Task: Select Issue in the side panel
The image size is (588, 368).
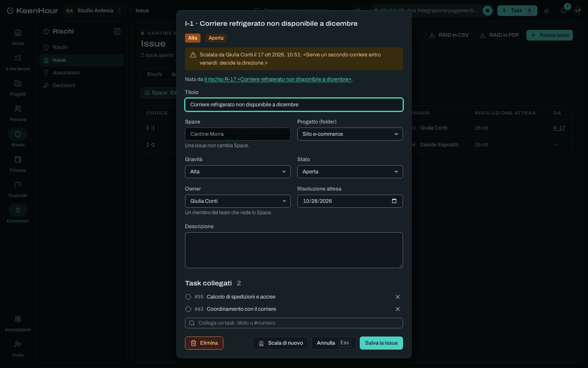Action: 82,60
